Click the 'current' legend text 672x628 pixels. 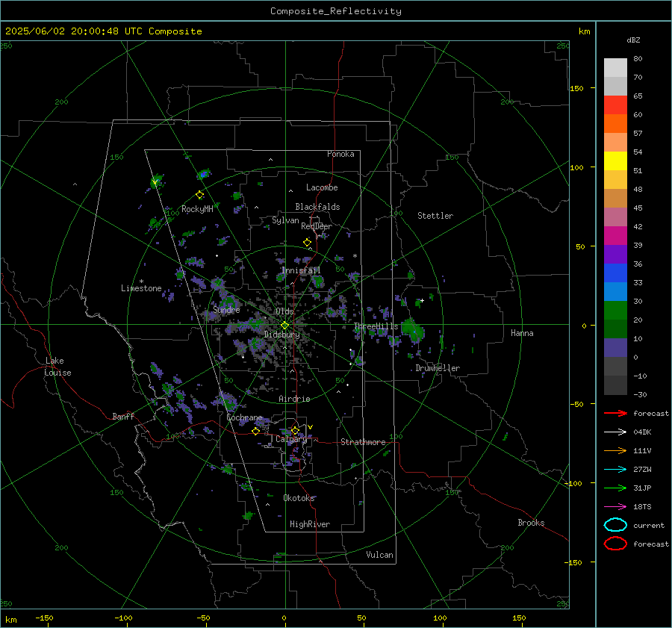649,525
